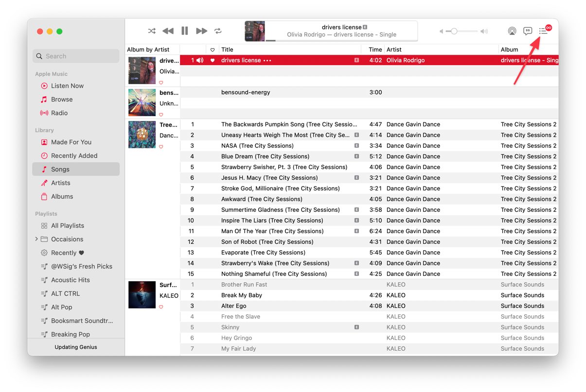Show lyrics panel
The width and height of the screenshot is (586, 392).
(x=528, y=31)
